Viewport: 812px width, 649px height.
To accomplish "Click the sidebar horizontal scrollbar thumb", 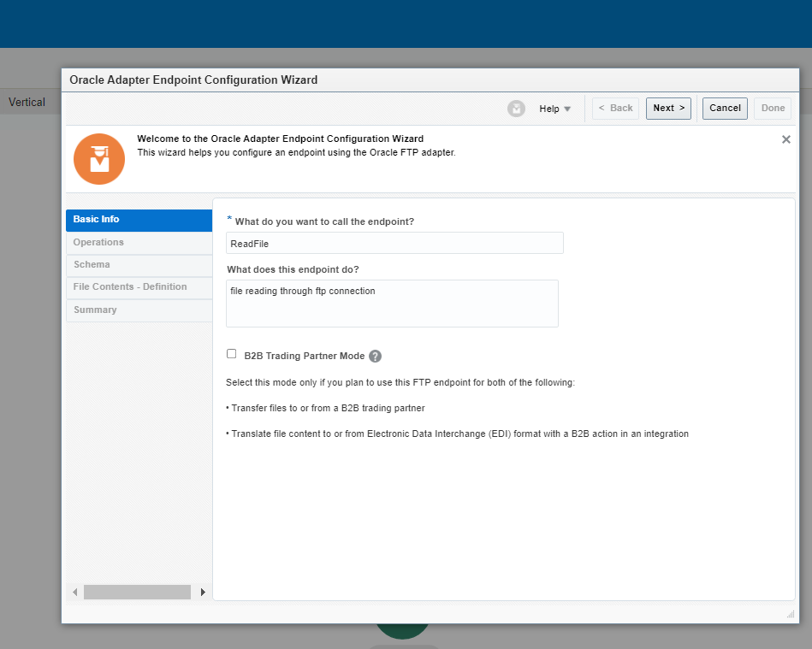I will tap(137, 592).
